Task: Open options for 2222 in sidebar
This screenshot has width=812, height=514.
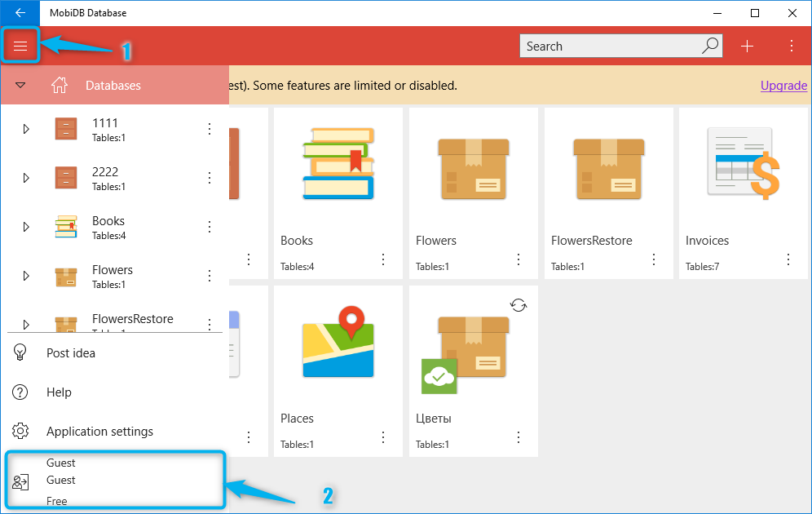Action: [x=210, y=178]
